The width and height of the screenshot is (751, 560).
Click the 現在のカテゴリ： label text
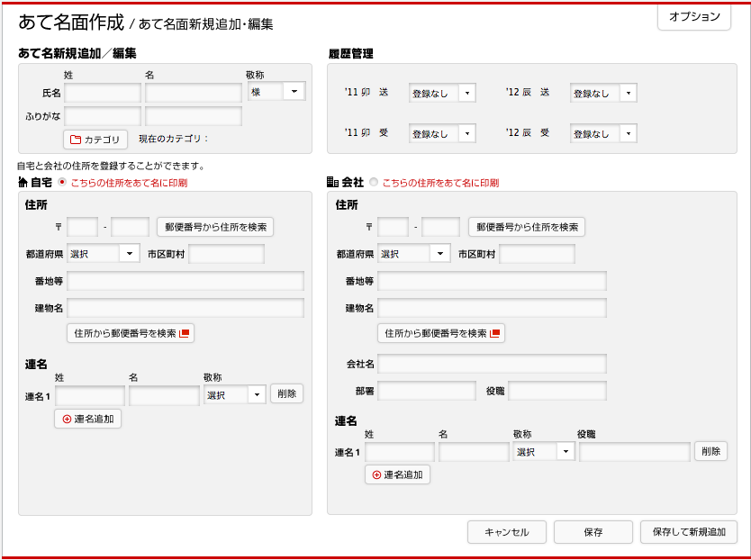point(174,139)
